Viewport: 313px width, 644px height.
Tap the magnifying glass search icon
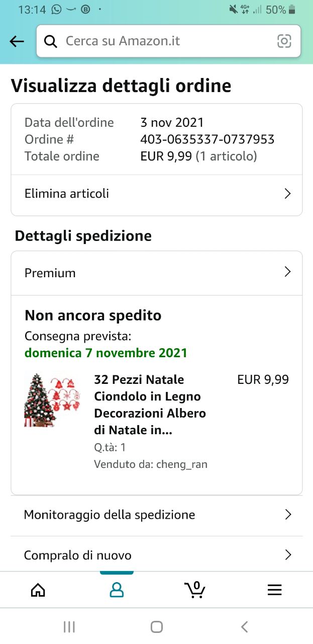coord(51,41)
